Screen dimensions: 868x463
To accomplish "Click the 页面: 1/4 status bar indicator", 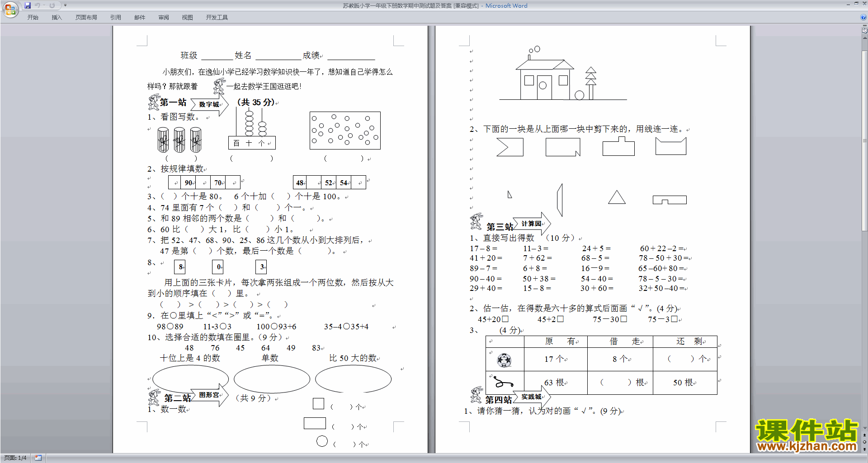I will (15, 458).
